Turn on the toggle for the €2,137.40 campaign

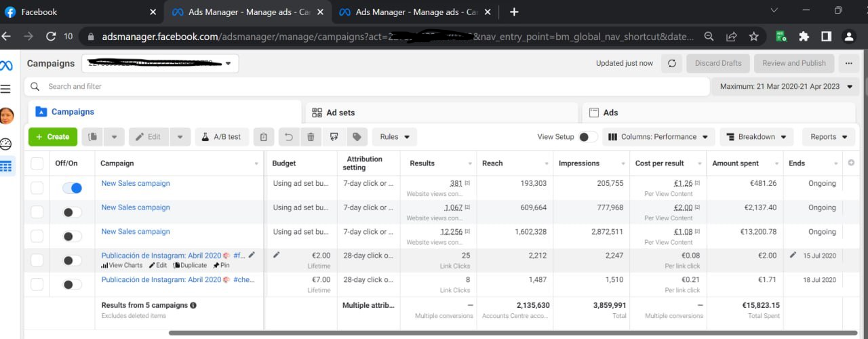tap(72, 212)
